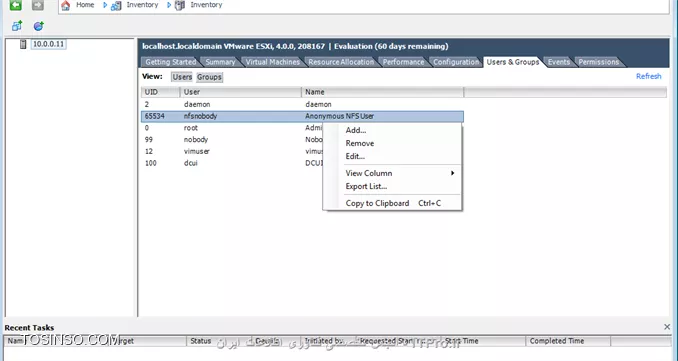This screenshot has width=678, height=361.
Task: Switch to the Configuration tab
Action: [456, 62]
